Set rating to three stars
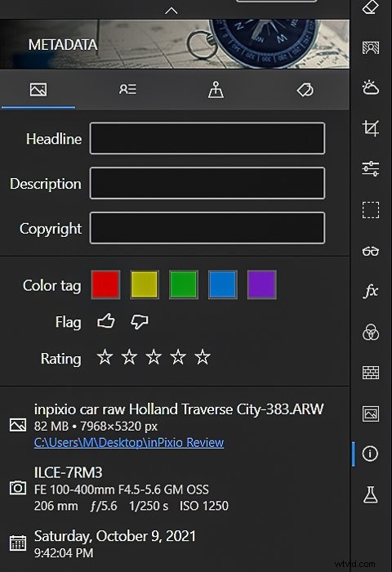Image resolution: width=392 pixels, height=572 pixels. point(154,357)
